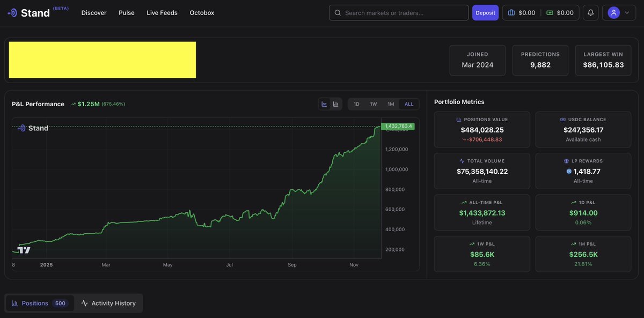Click the 1,000,000 y-axis label
The image size is (644, 318).
coord(397,169)
